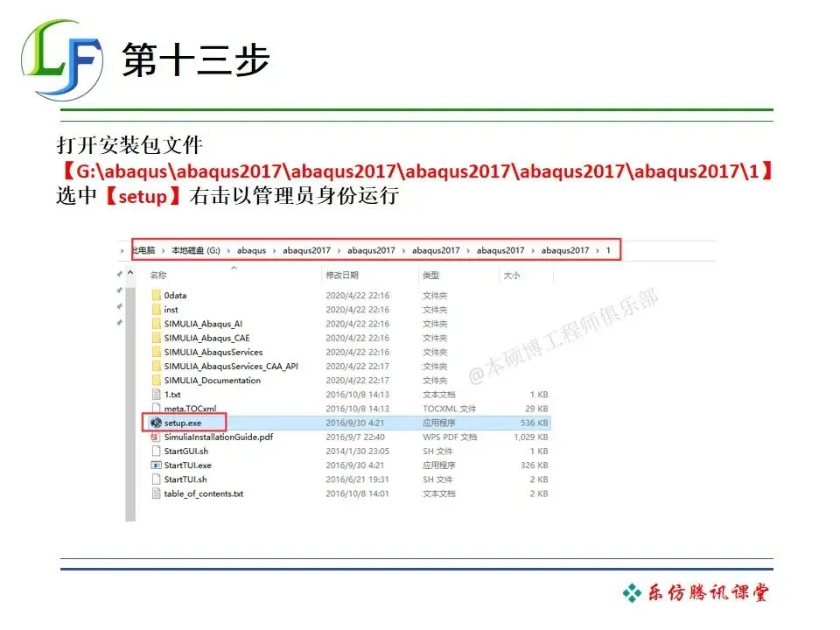Go to 本地磁盘 (G:) in the address bar
This screenshot has height=630, width=840.
(195, 250)
